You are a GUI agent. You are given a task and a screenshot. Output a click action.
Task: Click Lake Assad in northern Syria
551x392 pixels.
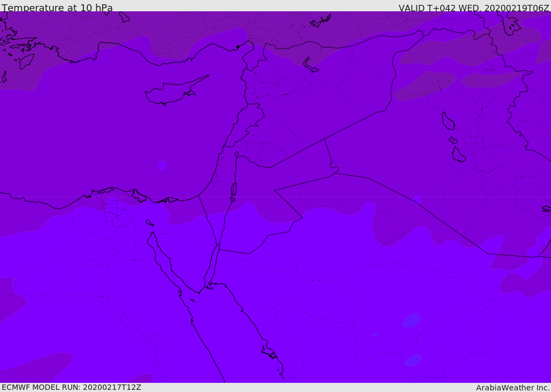click(x=310, y=65)
